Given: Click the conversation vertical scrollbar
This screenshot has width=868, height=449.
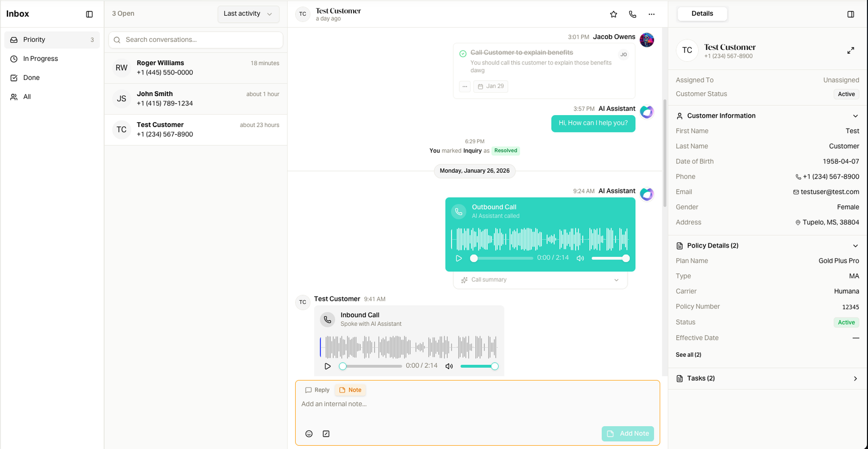Looking at the screenshot, I should [665, 153].
